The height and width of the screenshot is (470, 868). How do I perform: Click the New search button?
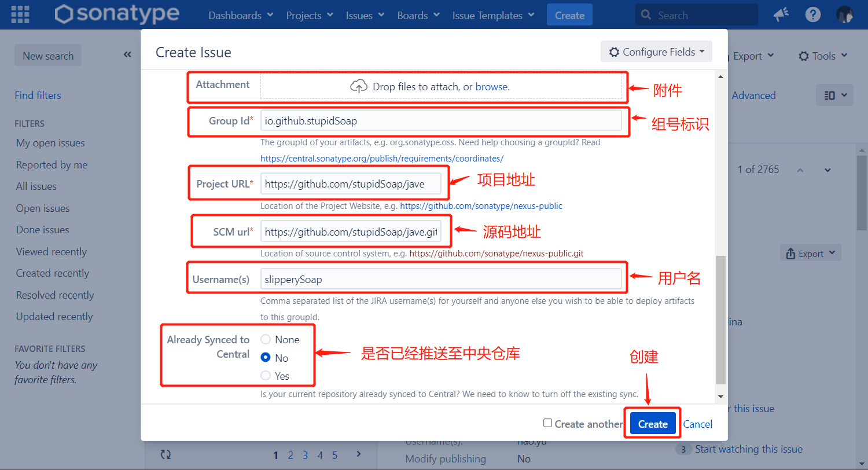pos(48,56)
